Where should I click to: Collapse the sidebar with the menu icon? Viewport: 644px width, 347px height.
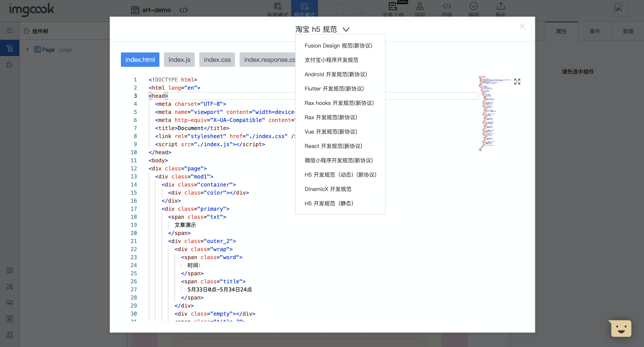(x=9, y=31)
